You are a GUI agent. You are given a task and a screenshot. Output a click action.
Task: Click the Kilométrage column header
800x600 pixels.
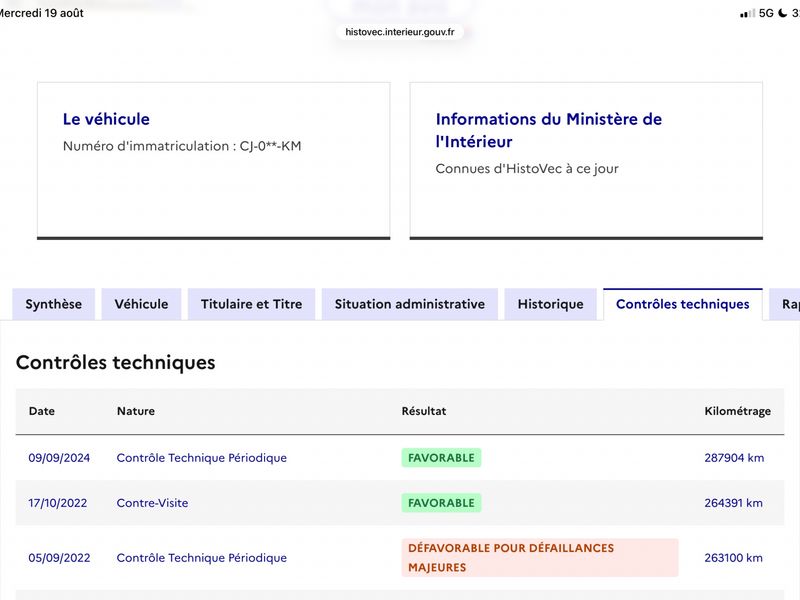tap(737, 411)
